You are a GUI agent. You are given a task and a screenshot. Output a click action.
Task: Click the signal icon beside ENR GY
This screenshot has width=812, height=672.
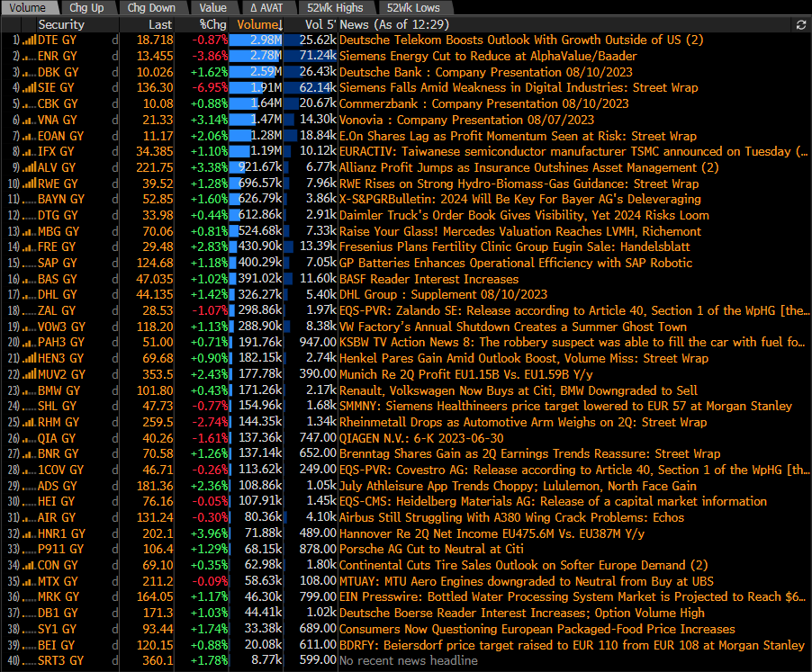point(29,56)
